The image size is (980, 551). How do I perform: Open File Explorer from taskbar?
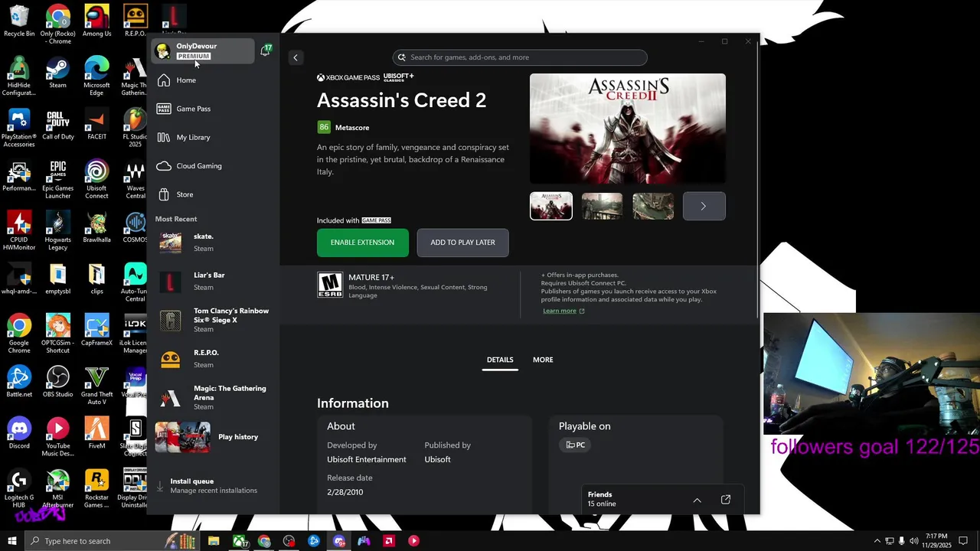pos(214,541)
